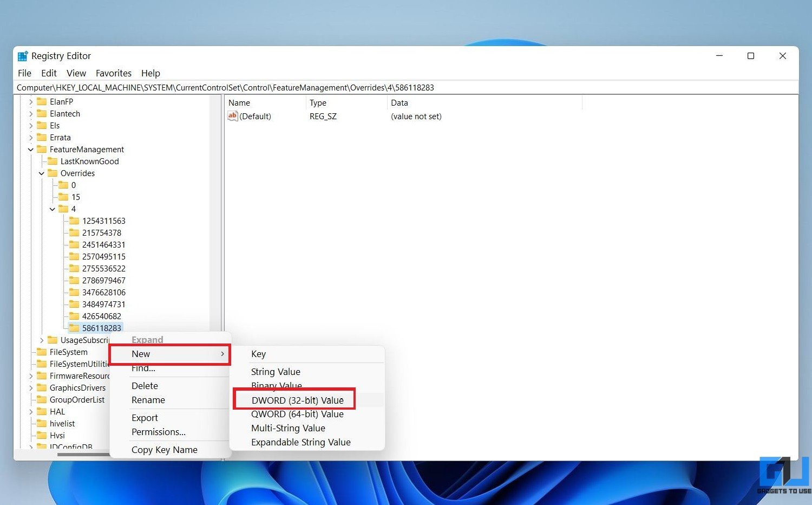Image resolution: width=812 pixels, height=505 pixels.
Task: Click Copy Key Name option
Action: click(x=164, y=450)
